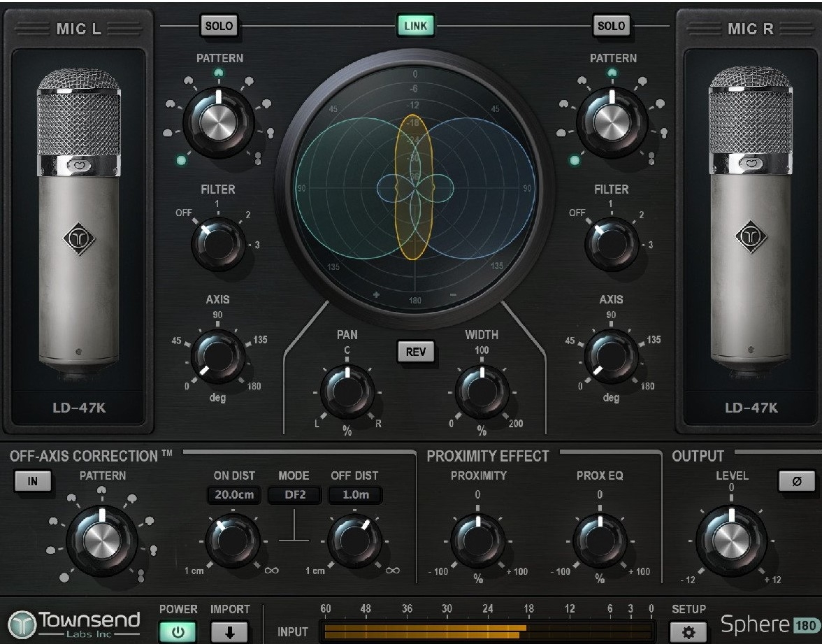822x644 pixels.
Task: Open the LD-47K model selector for Mic R
Action: click(751, 408)
